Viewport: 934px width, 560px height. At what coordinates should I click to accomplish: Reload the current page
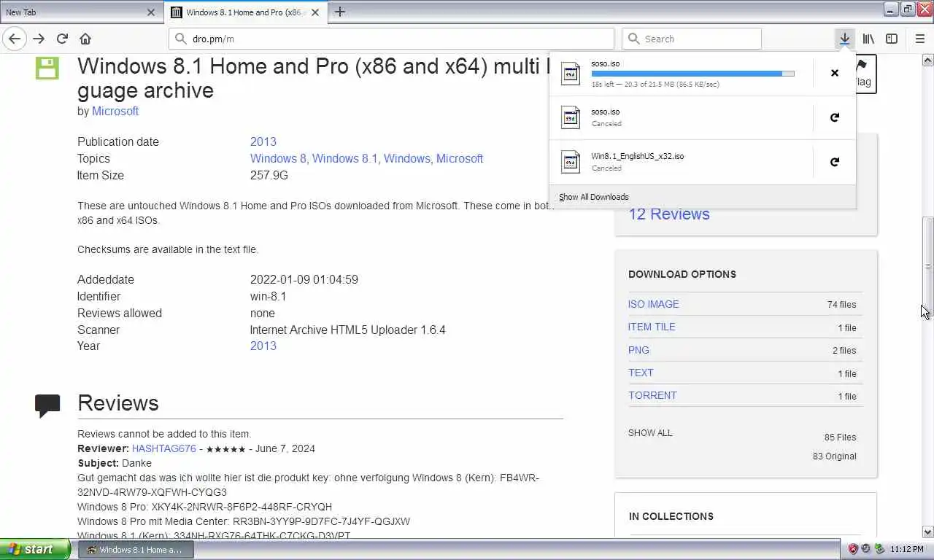pyautogui.click(x=62, y=39)
